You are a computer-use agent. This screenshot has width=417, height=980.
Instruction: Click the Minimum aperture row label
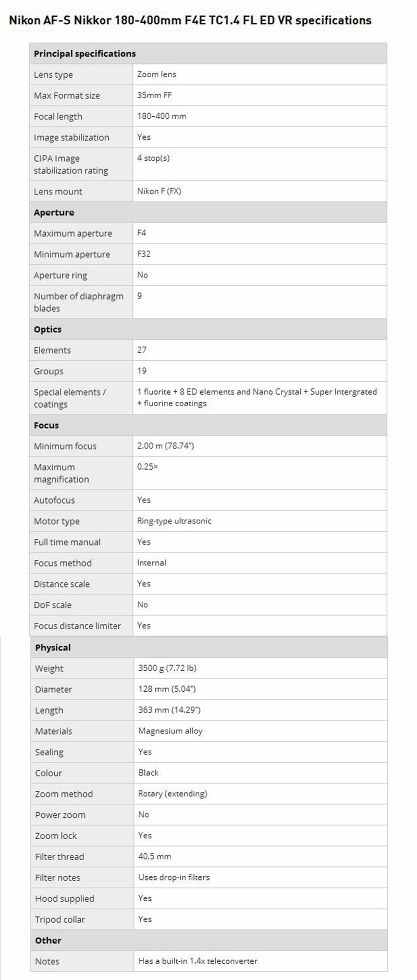pyautogui.click(x=72, y=254)
